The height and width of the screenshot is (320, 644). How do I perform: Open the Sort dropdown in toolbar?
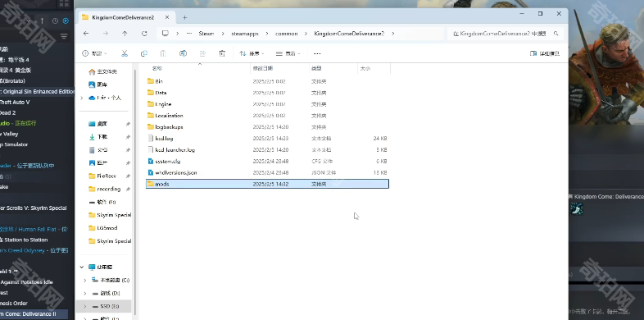(x=252, y=53)
